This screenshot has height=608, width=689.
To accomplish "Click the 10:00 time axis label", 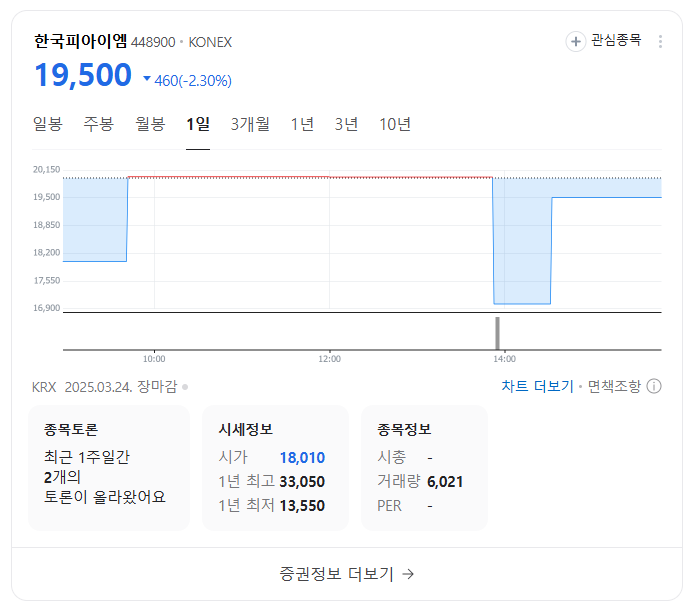I will (154, 359).
